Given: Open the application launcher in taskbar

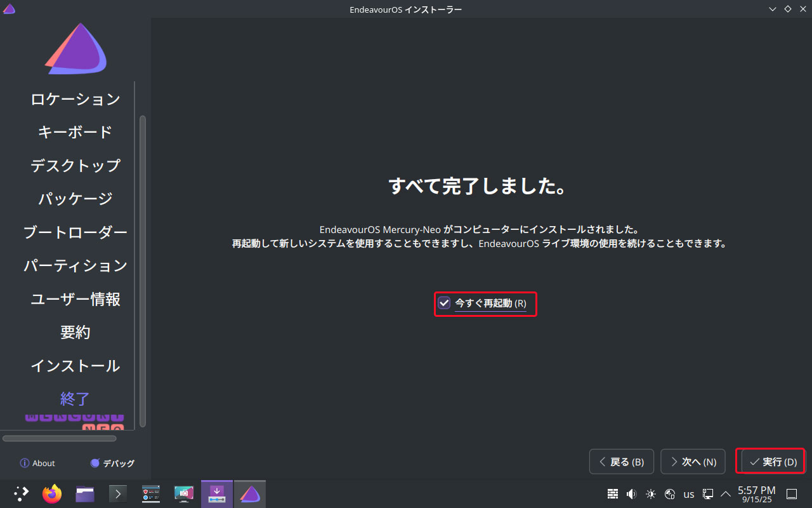Looking at the screenshot, I should pyautogui.click(x=22, y=494).
